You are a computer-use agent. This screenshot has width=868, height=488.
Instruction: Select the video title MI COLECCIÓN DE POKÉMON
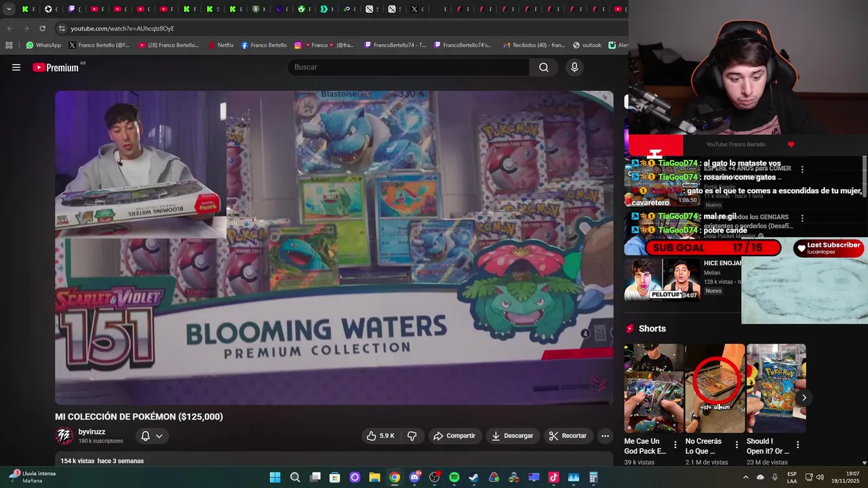pyautogui.click(x=139, y=417)
